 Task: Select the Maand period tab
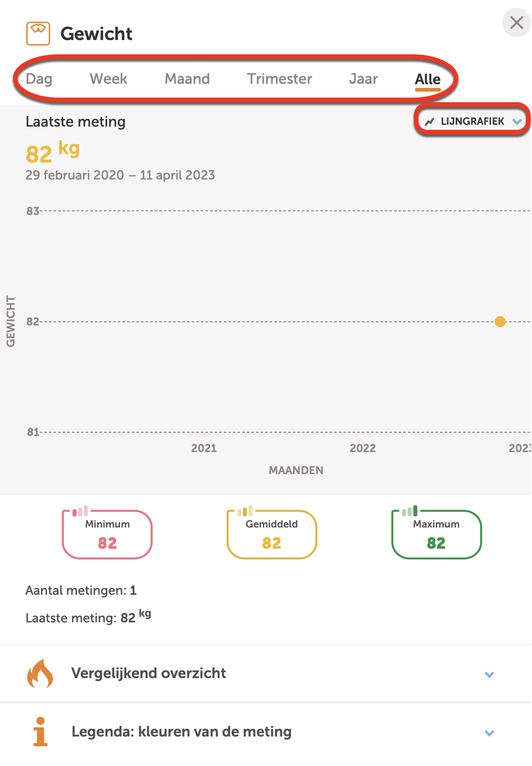(187, 79)
